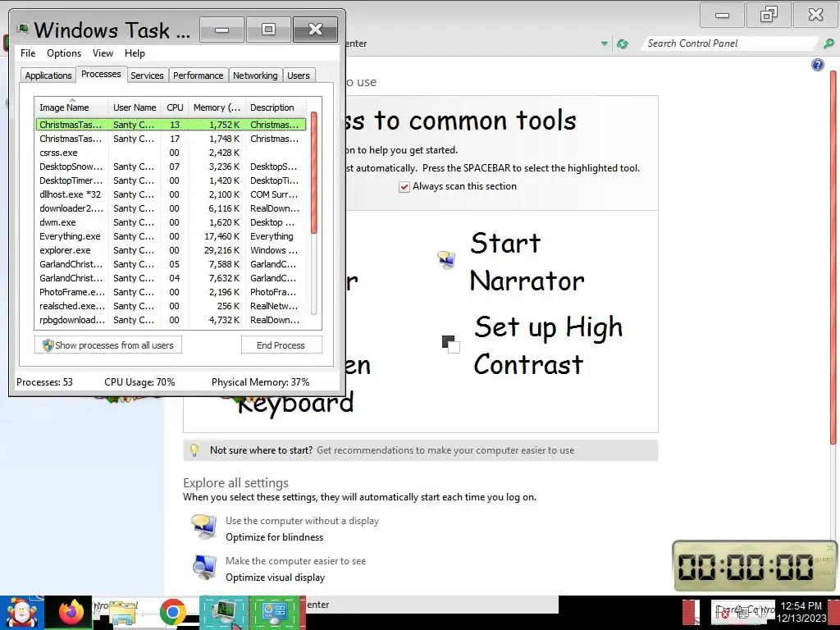Toggle Always scan this section checkbox
Viewport: 840px width, 630px height.
tap(404, 186)
